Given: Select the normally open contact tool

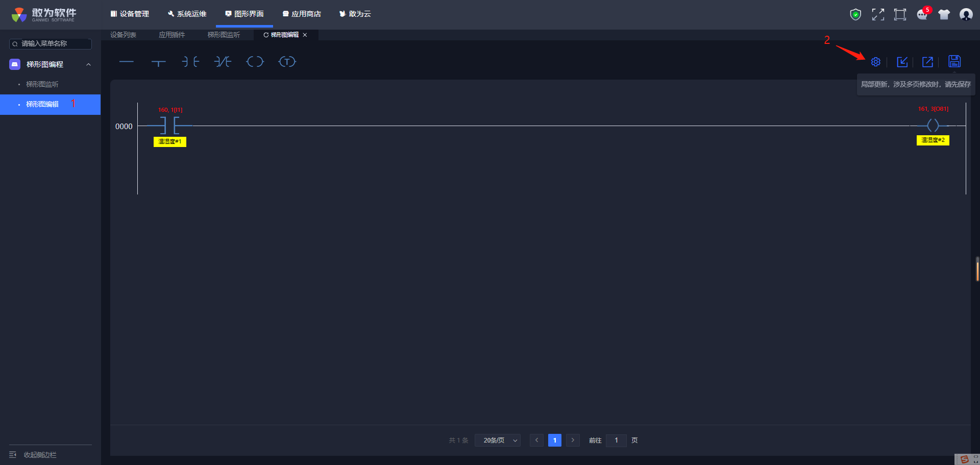Looking at the screenshot, I should pos(190,62).
